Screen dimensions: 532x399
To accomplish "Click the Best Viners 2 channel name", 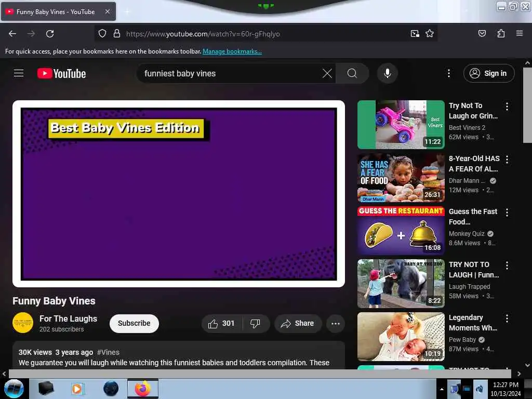I will click(x=467, y=128).
